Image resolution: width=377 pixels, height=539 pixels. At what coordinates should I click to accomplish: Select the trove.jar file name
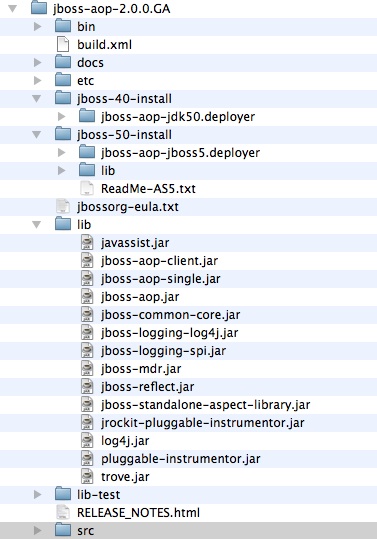coord(125,477)
